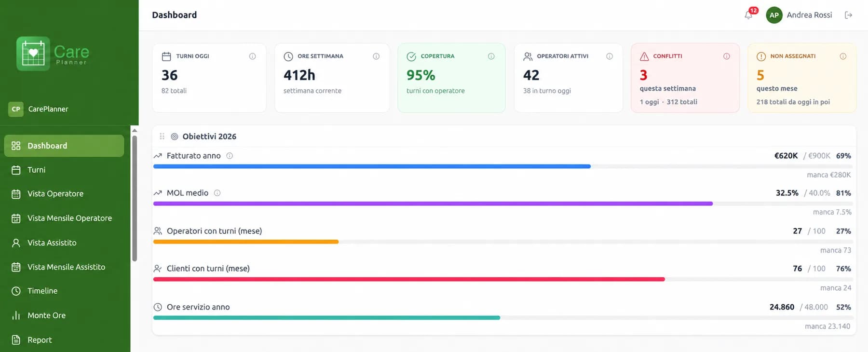Click the sidebar scroll-up arrow
This screenshot has width=868, height=352.
(x=135, y=130)
